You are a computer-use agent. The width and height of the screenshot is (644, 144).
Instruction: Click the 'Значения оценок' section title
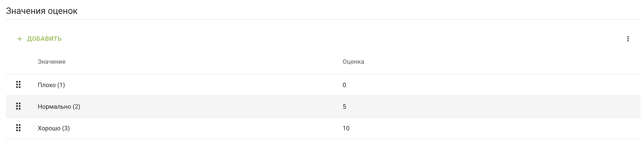[x=42, y=11]
